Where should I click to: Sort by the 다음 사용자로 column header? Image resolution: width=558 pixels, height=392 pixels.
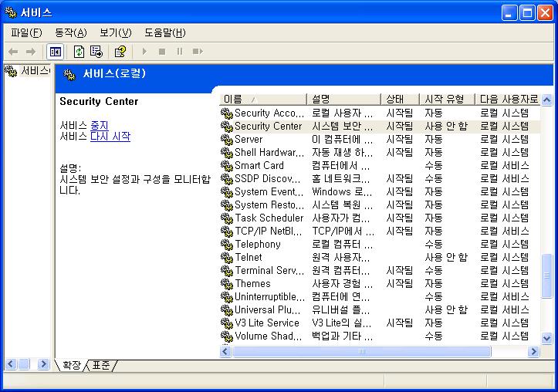point(508,99)
